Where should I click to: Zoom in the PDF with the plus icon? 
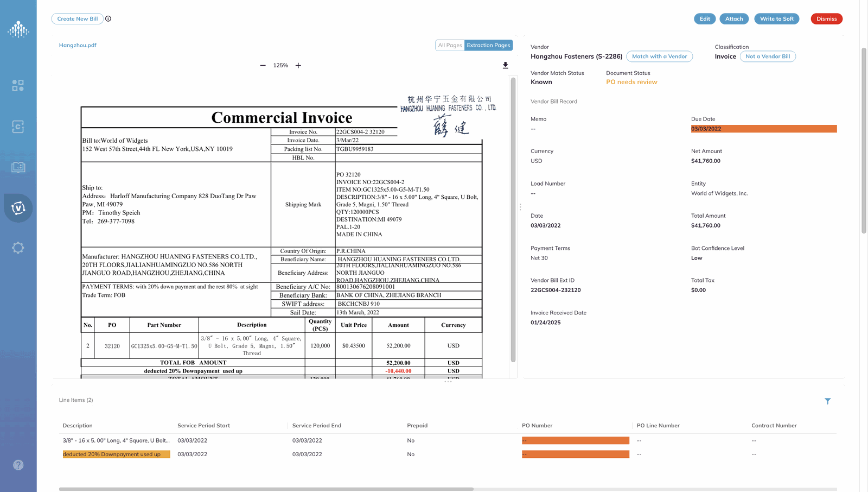click(298, 65)
